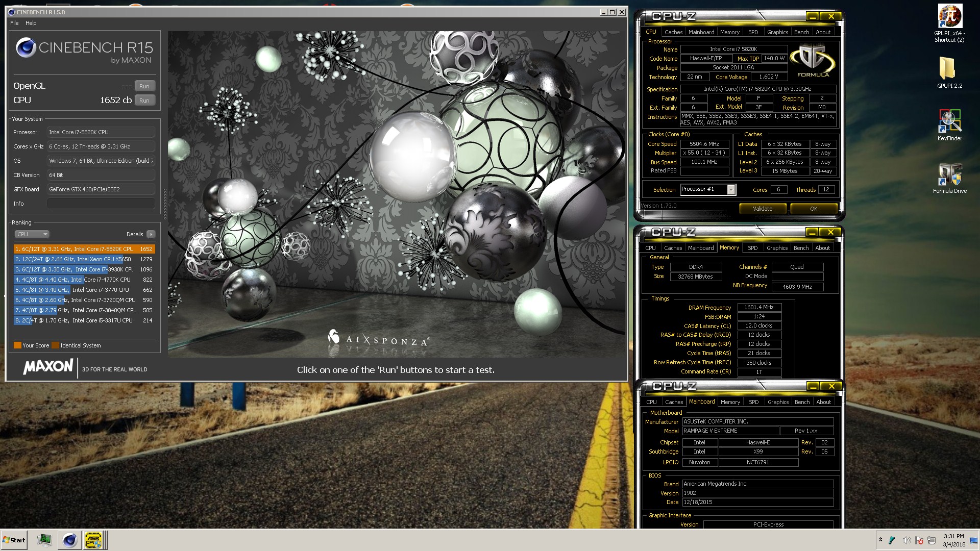Switch to CPU tab in middle CPU-Z window

[x=650, y=248]
